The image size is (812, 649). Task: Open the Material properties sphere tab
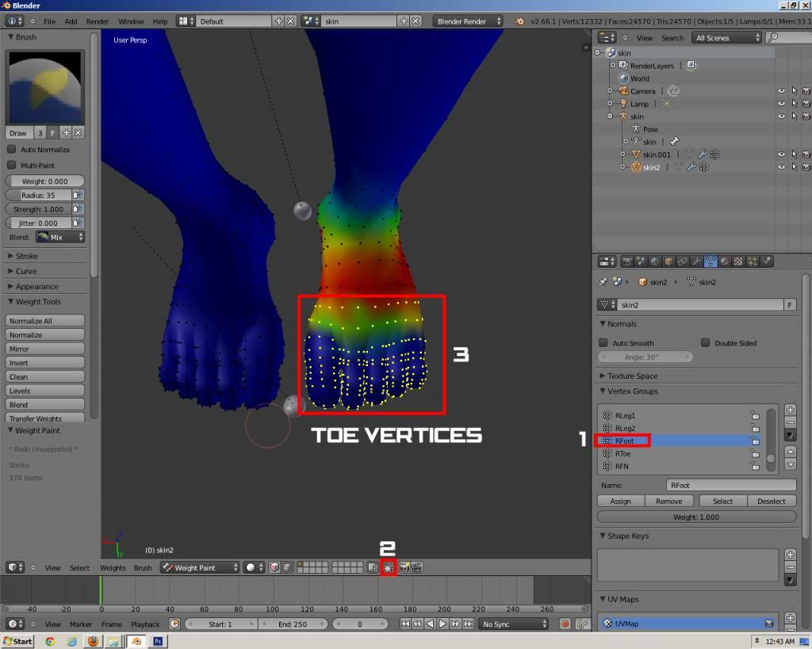pyautogui.click(x=725, y=262)
